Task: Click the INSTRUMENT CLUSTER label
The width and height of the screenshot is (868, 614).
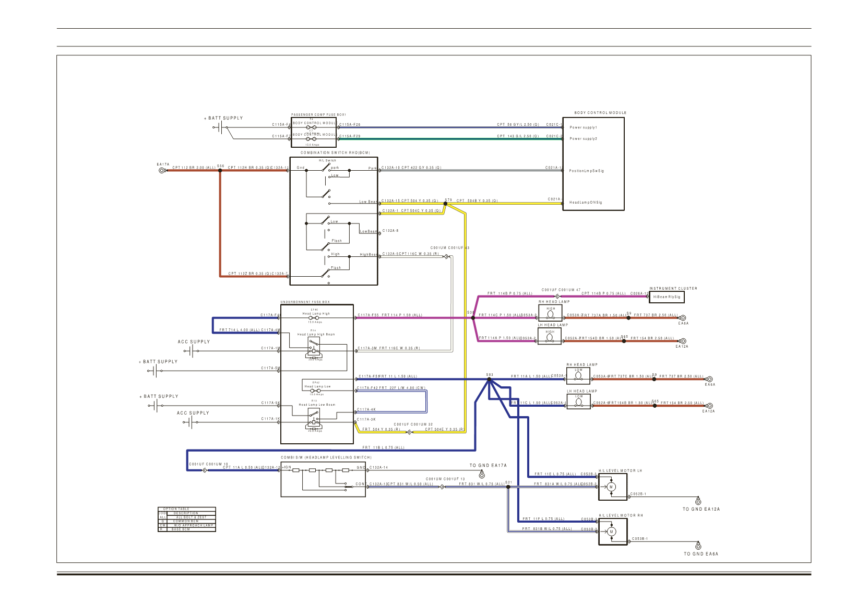Action: tap(673, 288)
